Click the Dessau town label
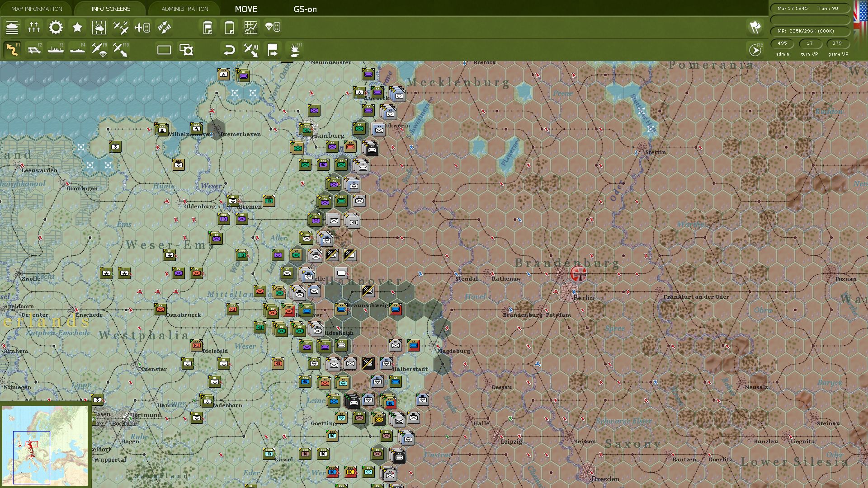This screenshot has height=488, width=868. (x=502, y=387)
